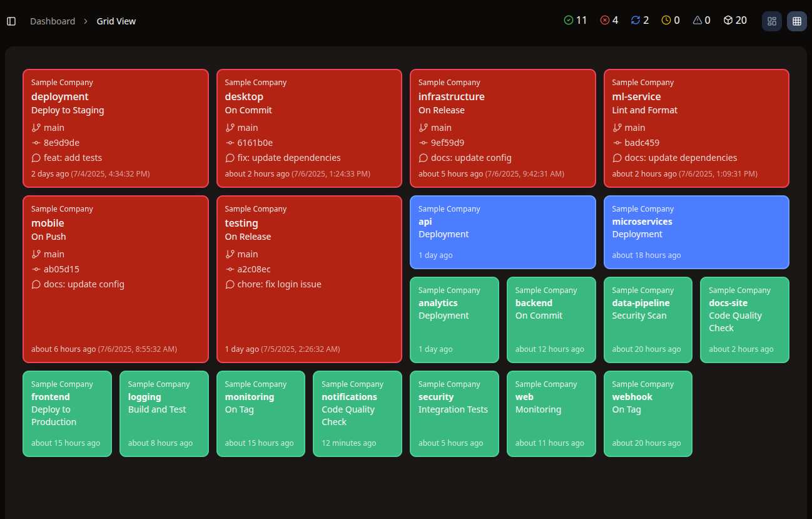Toggle the sidebar panel open
This screenshot has width=812, height=519.
(x=11, y=21)
